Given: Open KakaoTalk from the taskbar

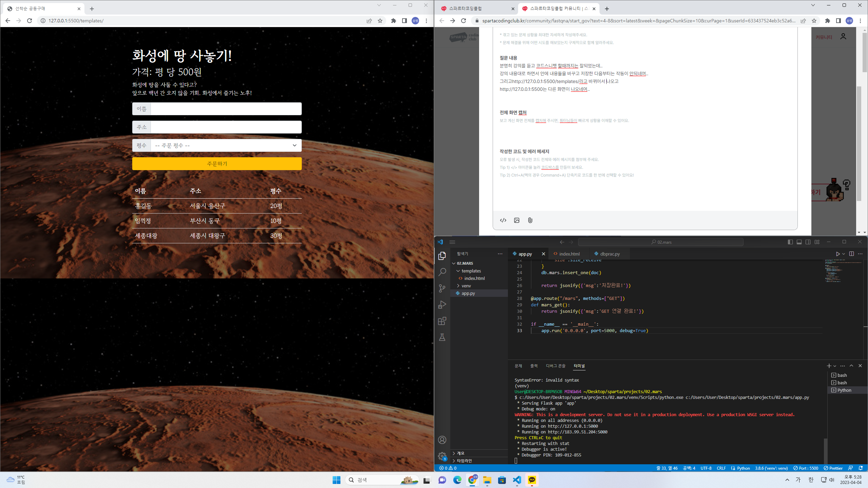Looking at the screenshot, I should click(x=532, y=480).
